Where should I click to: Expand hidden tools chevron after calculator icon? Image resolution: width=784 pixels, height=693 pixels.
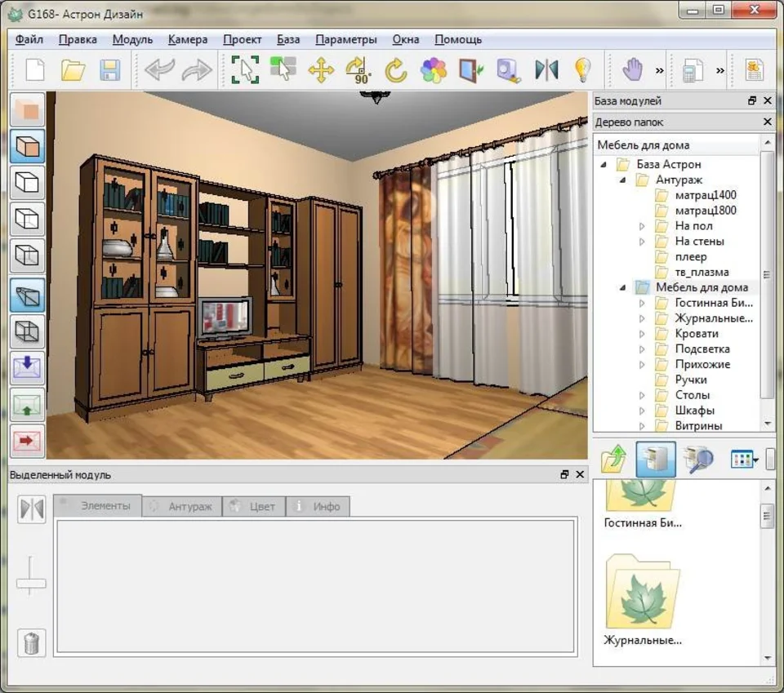coord(720,70)
